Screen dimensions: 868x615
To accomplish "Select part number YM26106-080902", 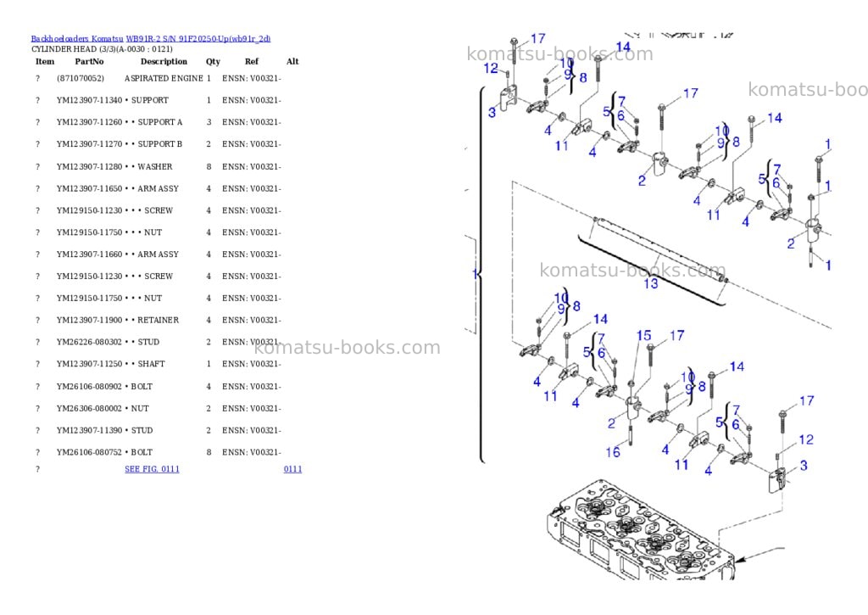I will click(x=89, y=387).
